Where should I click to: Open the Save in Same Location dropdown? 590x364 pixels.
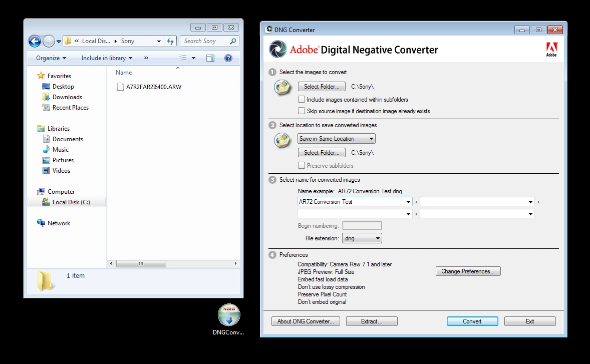pyautogui.click(x=337, y=138)
